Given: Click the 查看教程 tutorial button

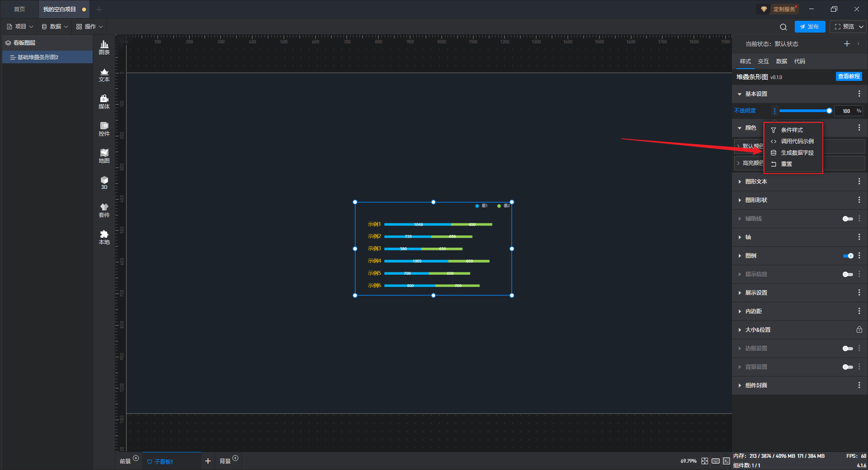Looking at the screenshot, I should click(x=849, y=77).
